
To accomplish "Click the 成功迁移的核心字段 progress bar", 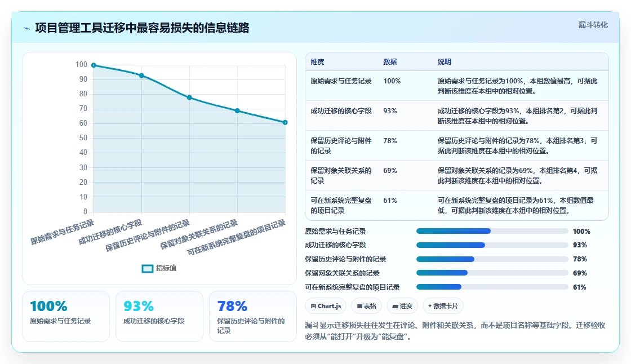I will tap(492, 245).
